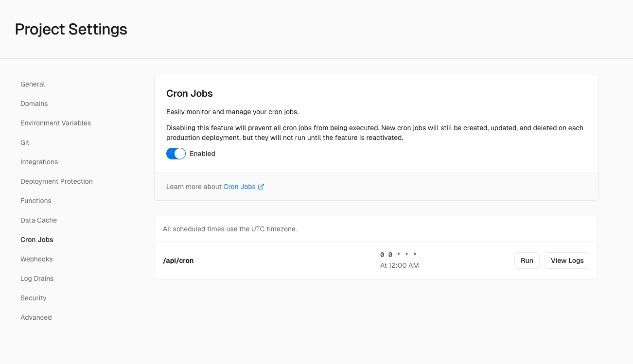
Task: Select Cron Jobs in the sidebar
Action: [x=37, y=240]
